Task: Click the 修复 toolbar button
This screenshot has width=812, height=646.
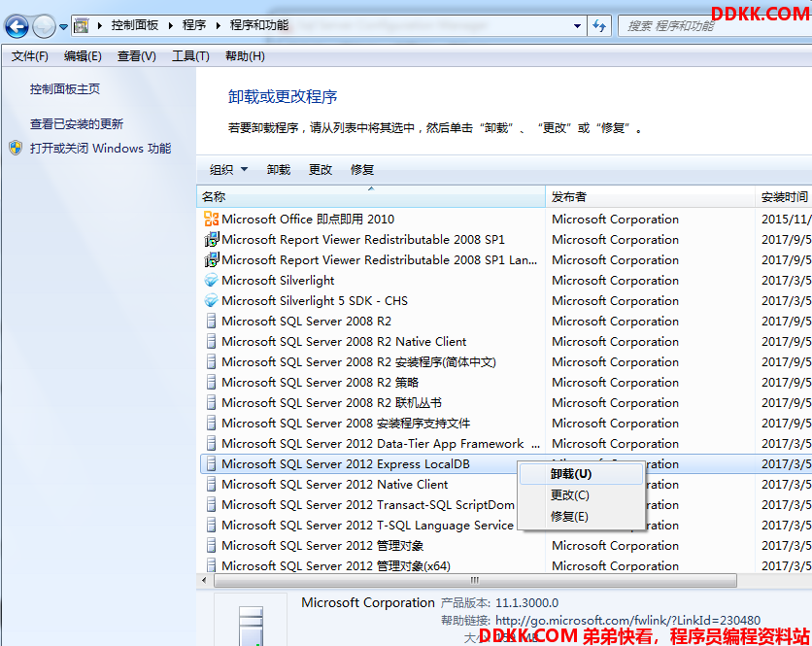Action: point(362,169)
